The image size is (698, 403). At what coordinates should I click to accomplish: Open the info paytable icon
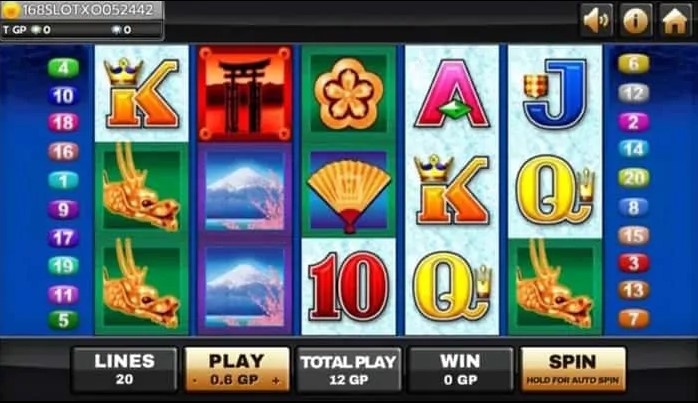636,20
